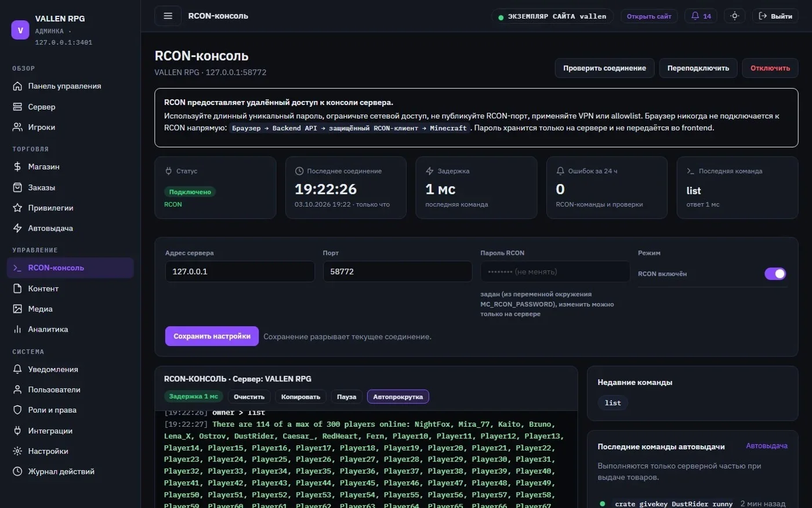This screenshot has height=508, width=812.
Task: Click the Задержка 1 мс console badge
Action: pos(193,397)
